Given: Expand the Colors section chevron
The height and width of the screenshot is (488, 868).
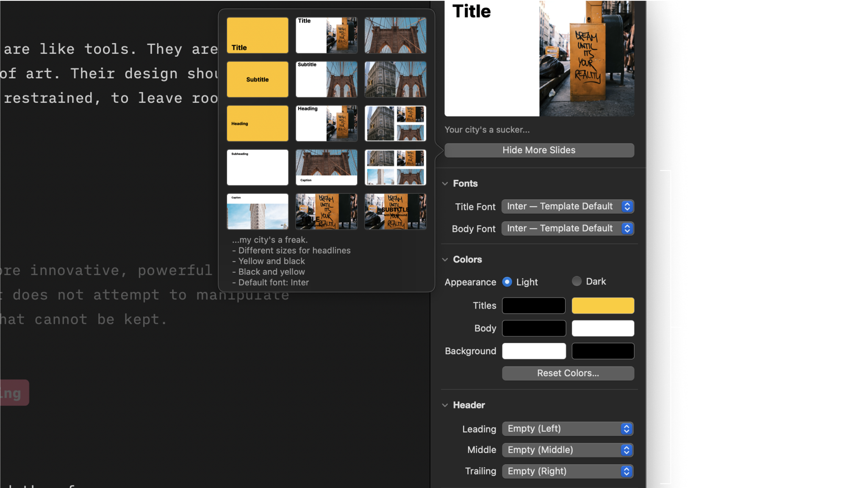Looking at the screenshot, I should click(446, 259).
